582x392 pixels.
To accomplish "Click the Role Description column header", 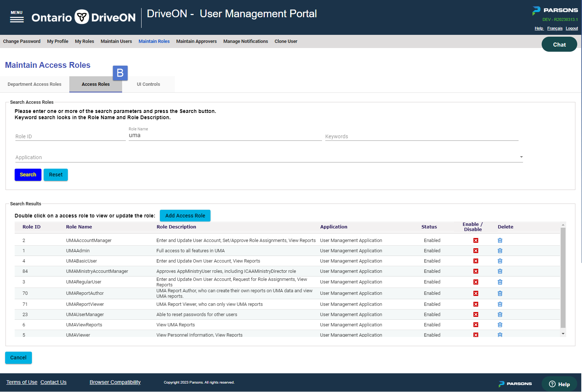I will 176,227.
